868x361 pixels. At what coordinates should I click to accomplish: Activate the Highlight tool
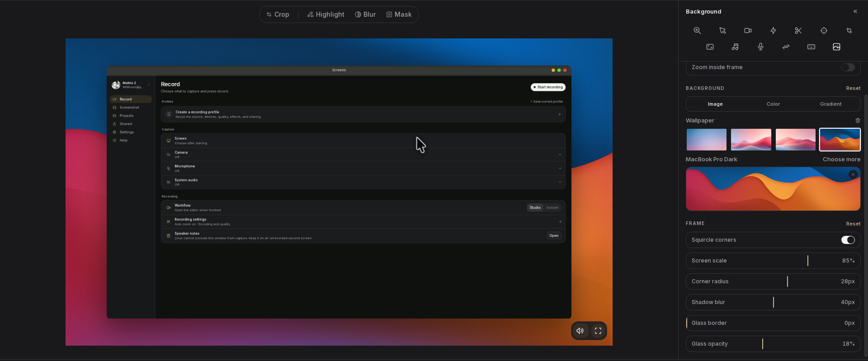tap(325, 14)
